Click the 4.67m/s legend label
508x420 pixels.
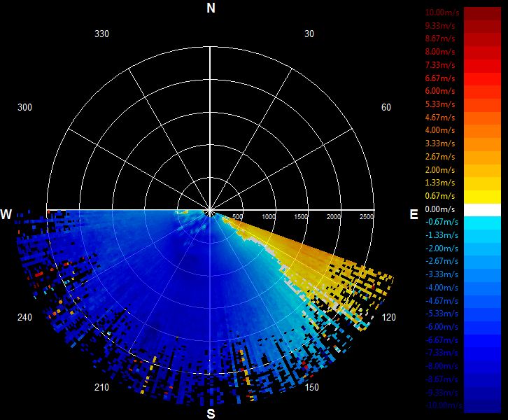pyautogui.click(x=440, y=118)
